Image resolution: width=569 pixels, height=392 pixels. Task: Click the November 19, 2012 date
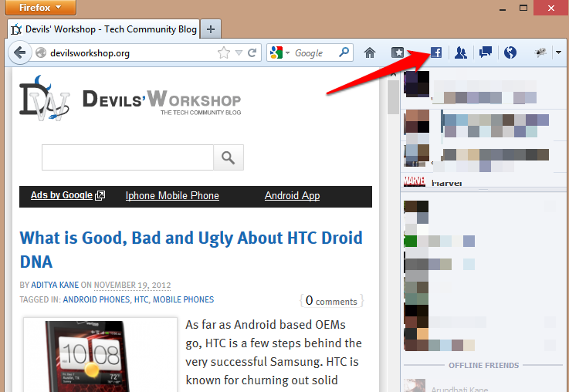[133, 285]
